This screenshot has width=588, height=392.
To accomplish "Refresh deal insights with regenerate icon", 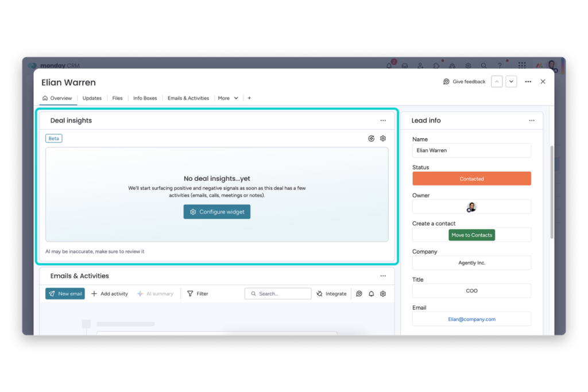I will point(372,139).
